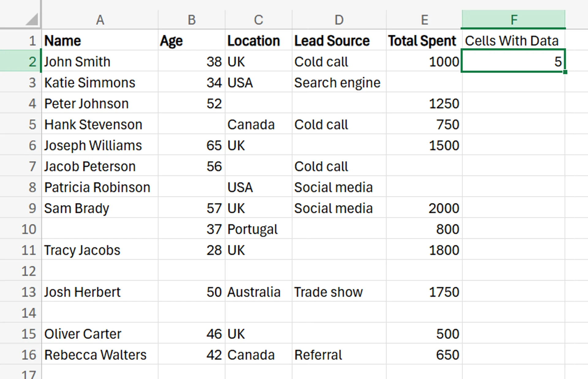588x379 pixels.
Task: Select the 'Peter Johnson' cell
Action: tap(100, 103)
